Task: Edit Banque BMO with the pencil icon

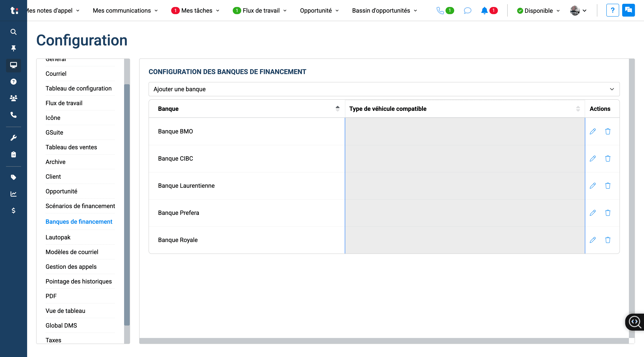Action: (593, 131)
